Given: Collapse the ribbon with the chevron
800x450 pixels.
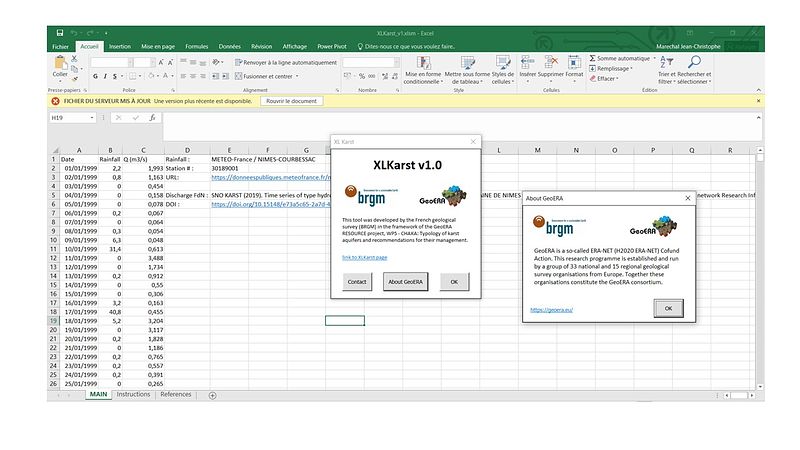Looking at the screenshot, I should click(758, 90).
